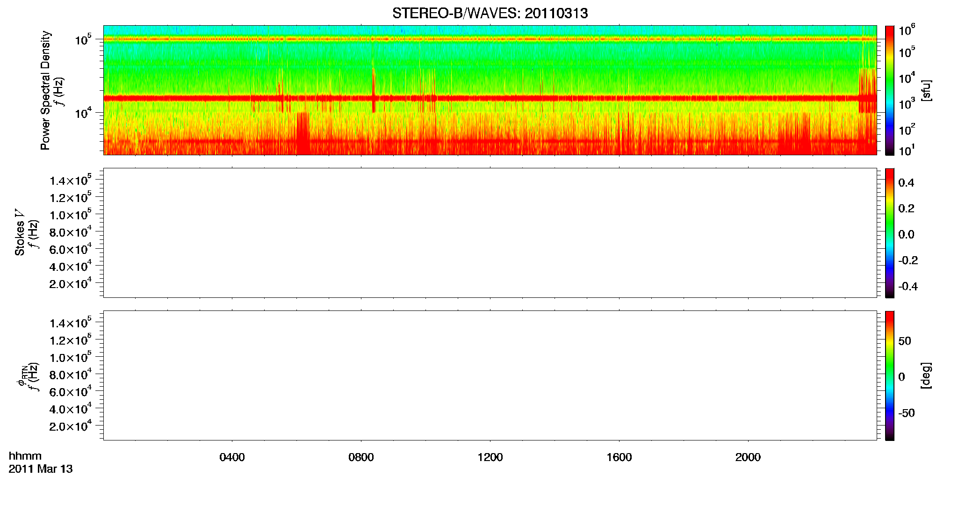
Task: Click the 0.4 tick on Stokes V color bar
Action: 906,183
